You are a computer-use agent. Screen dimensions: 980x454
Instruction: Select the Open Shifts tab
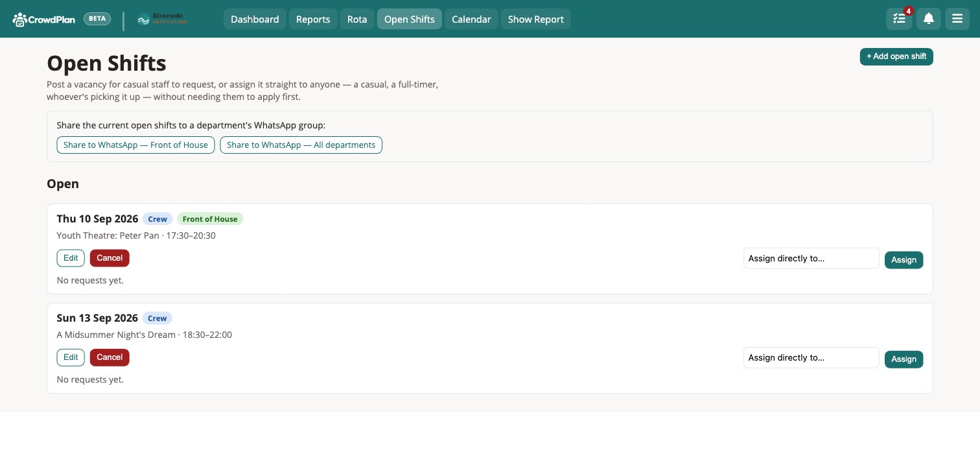click(x=410, y=19)
